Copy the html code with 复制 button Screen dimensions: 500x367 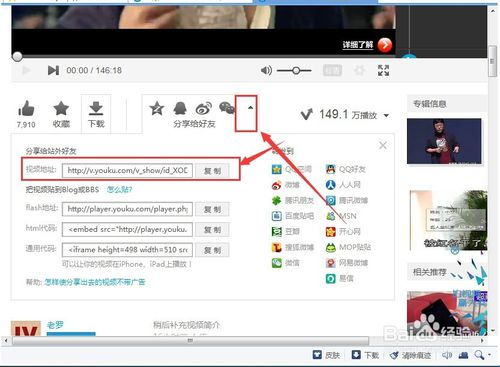point(212,230)
